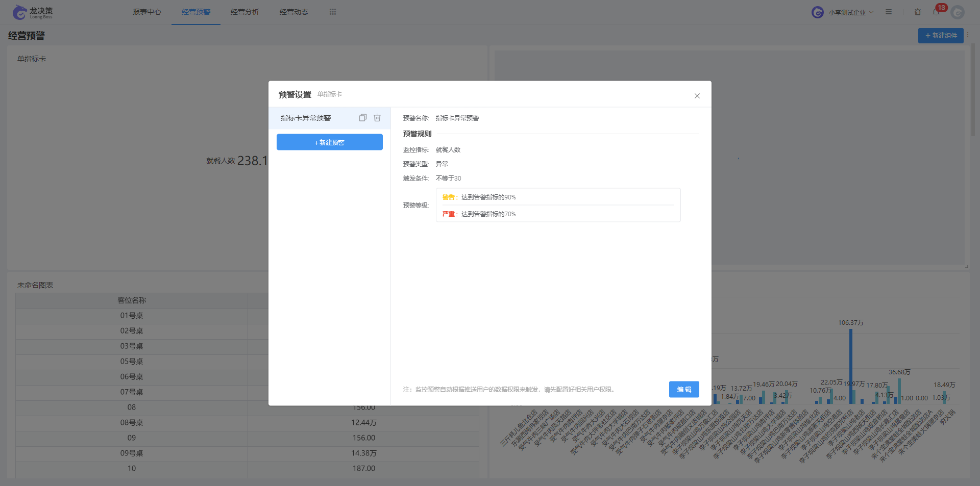Viewport: 980px width, 486px height.
Task: Open the 报表中心 tab
Action: [147, 12]
